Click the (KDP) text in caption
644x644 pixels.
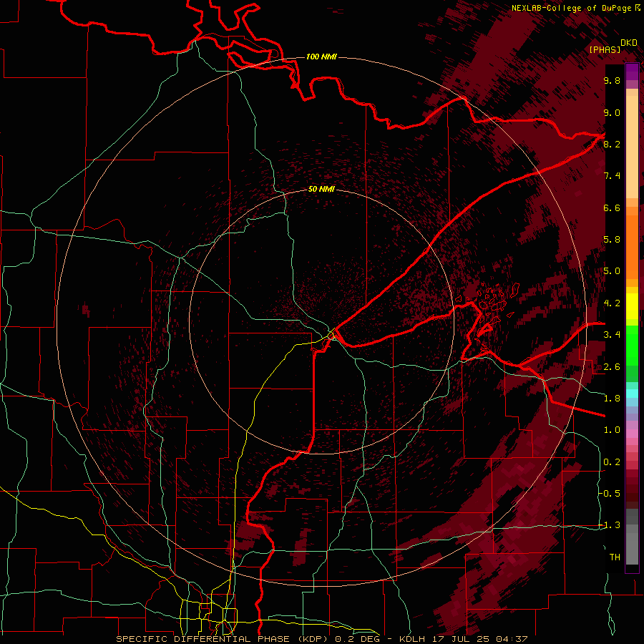point(313,639)
